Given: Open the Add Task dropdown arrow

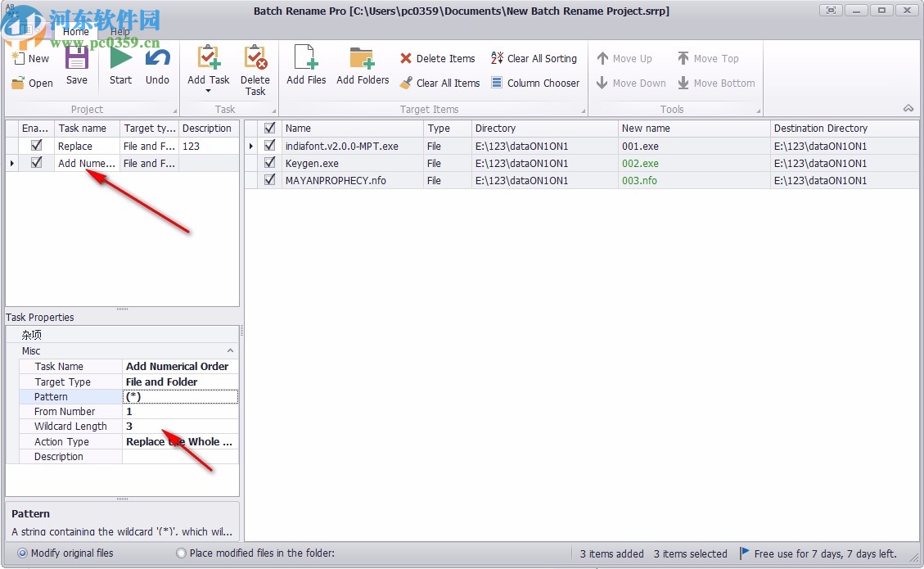Looking at the screenshot, I should point(208,92).
